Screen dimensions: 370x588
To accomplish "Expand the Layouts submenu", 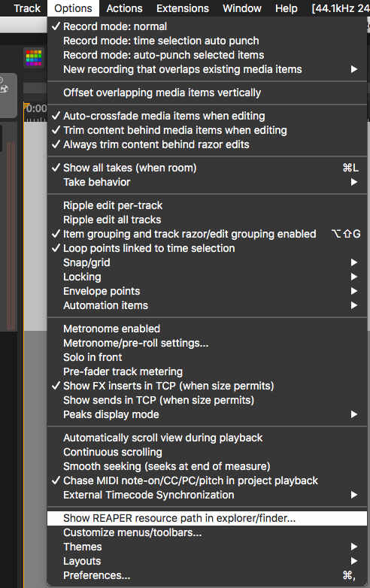I will (207, 561).
